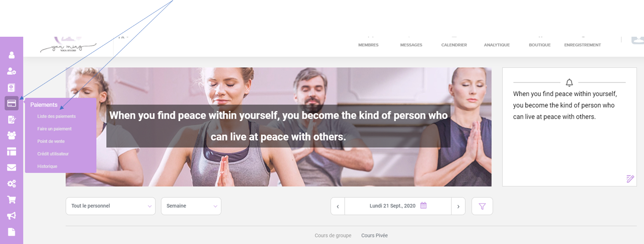Open the shopping cart sidebar icon
644x244 pixels.
tap(12, 200)
